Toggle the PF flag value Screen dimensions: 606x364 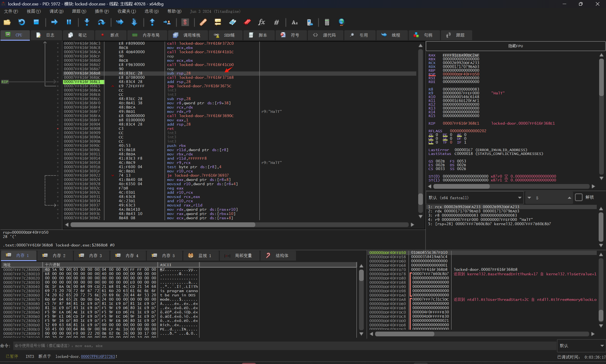[451, 135]
